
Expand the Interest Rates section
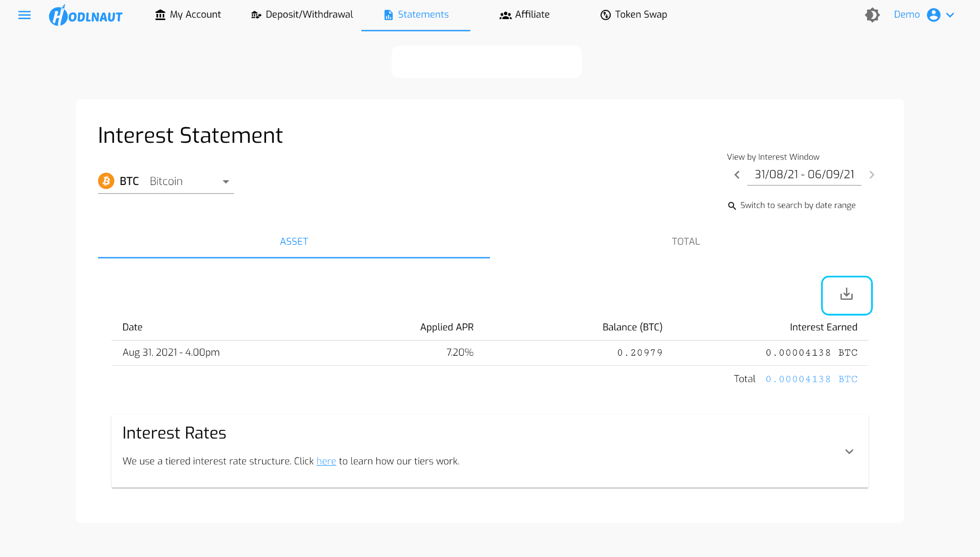coord(849,451)
